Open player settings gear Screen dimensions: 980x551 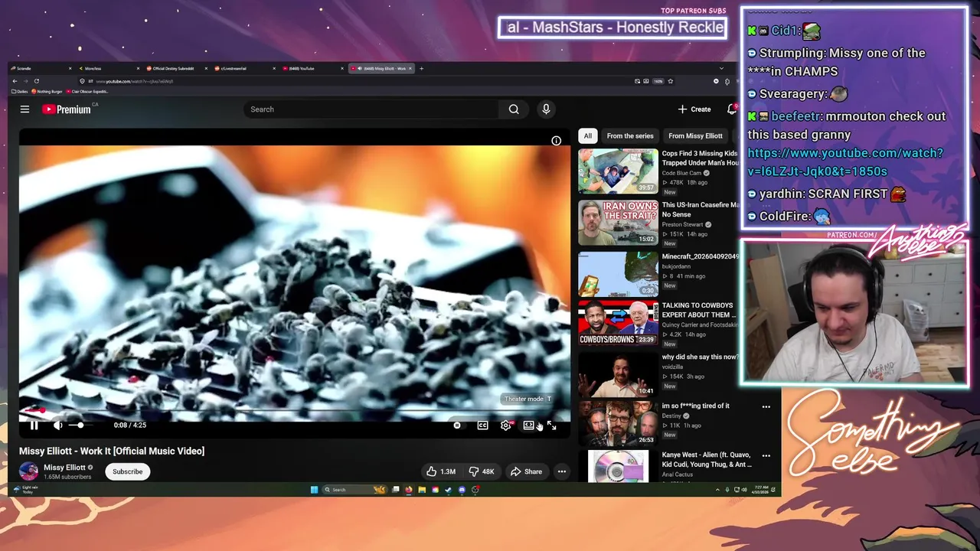pos(505,425)
